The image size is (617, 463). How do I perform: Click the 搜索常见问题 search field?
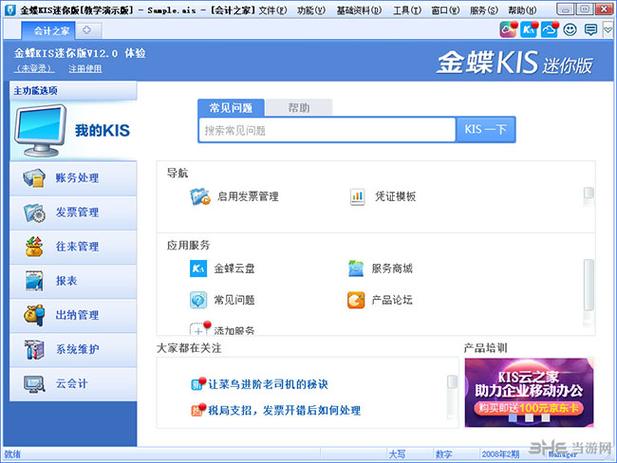tap(327, 130)
